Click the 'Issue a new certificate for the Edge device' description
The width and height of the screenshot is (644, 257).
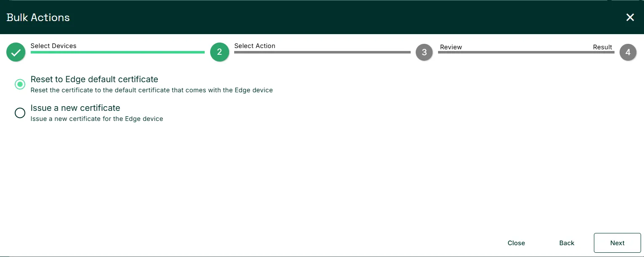click(x=97, y=119)
